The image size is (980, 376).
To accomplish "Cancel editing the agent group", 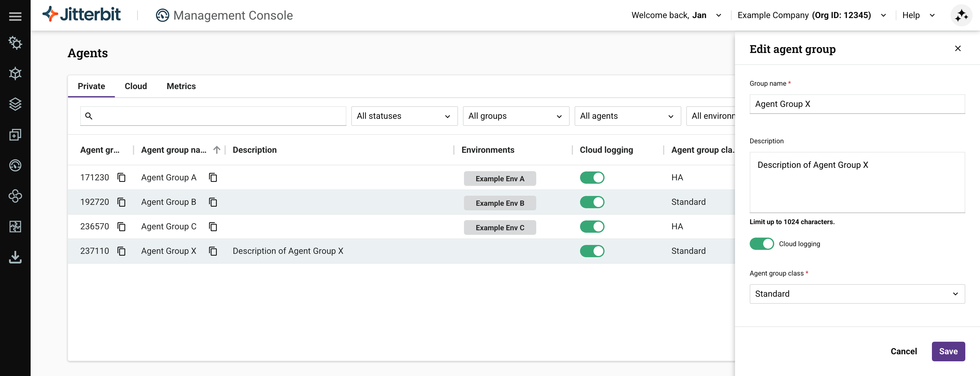I will [903, 351].
